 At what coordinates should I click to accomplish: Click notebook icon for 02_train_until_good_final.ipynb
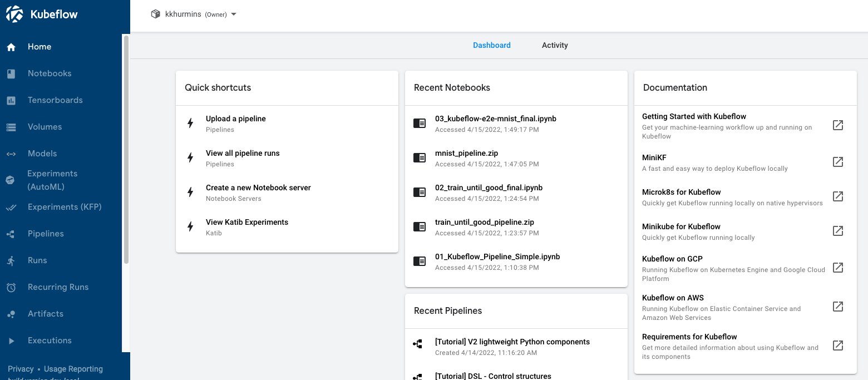pyautogui.click(x=420, y=193)
